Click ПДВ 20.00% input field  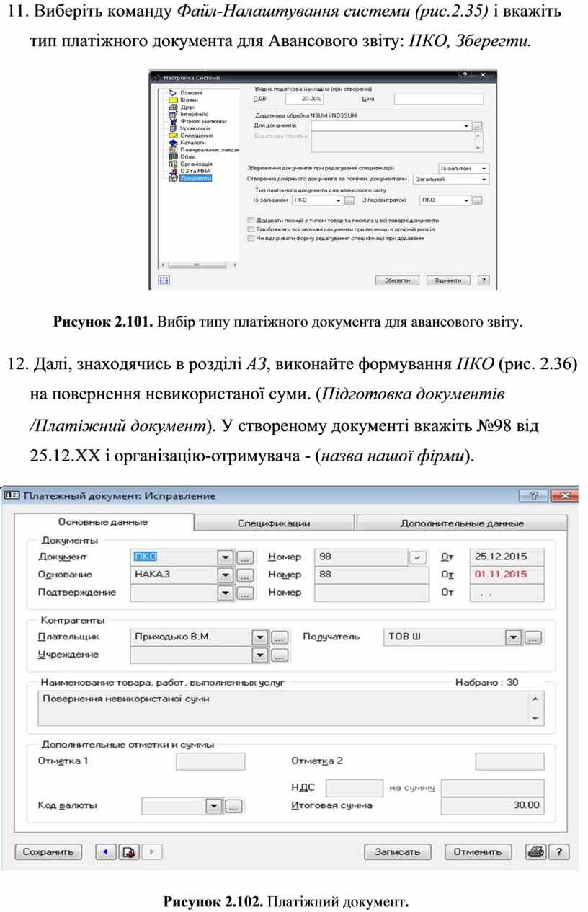pos(305,99)
